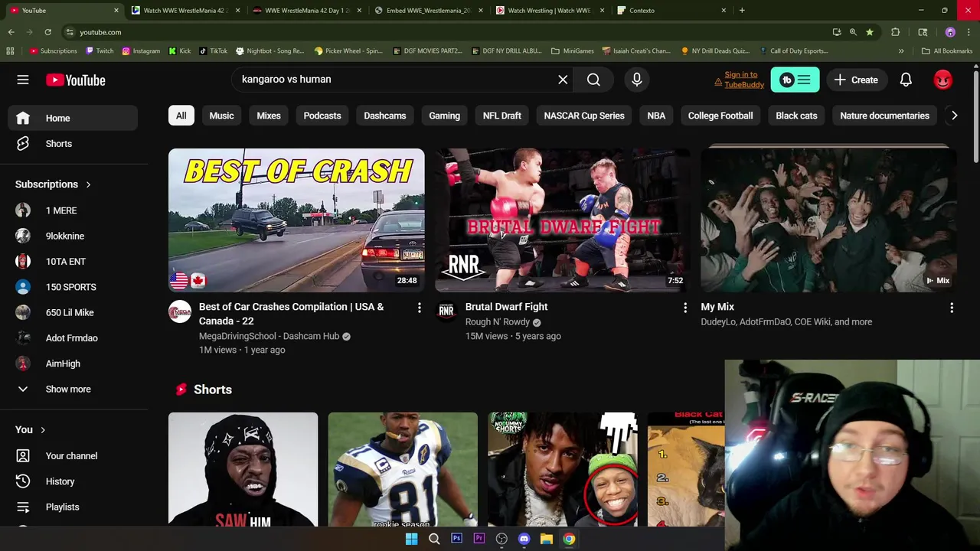Open more options for Brutal Dwarf Fight

[x=685, y=307]
